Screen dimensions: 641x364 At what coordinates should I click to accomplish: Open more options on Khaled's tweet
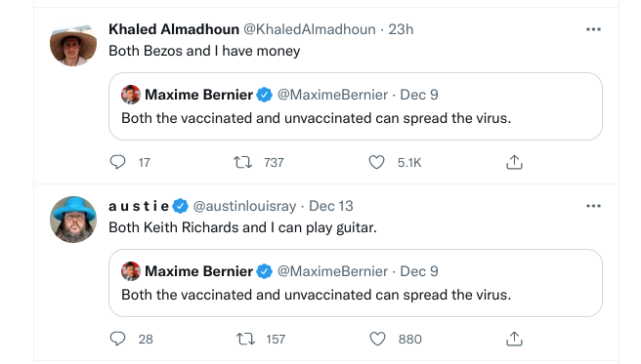[x=593, y=29]
